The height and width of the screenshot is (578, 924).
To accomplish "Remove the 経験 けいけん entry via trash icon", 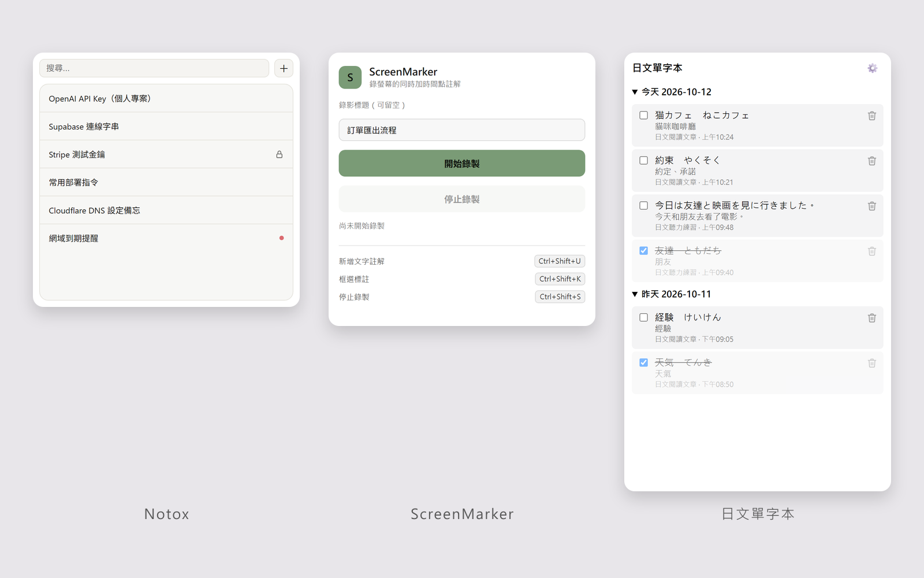I will point(872,318).
